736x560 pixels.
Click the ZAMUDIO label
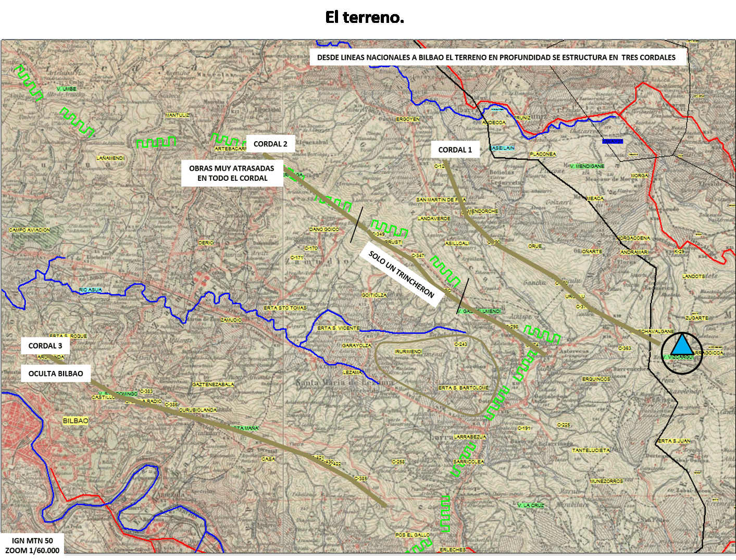tap(231, 320)
